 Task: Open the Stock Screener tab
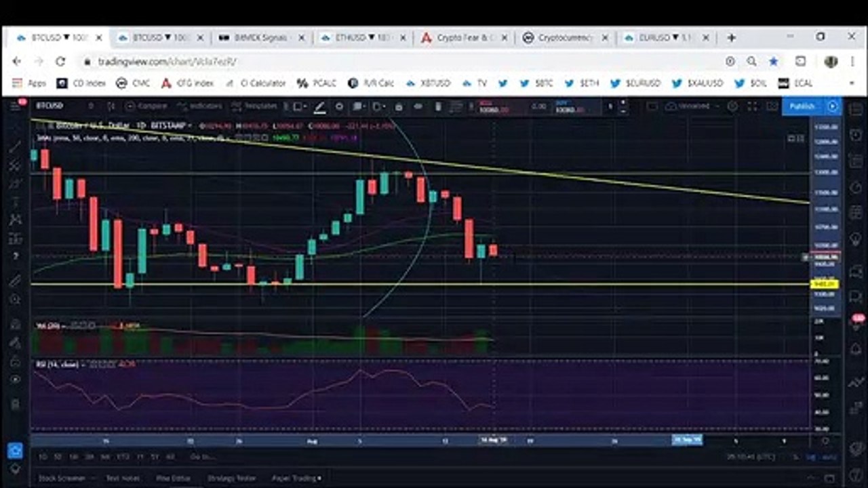(x=62, y=478)
